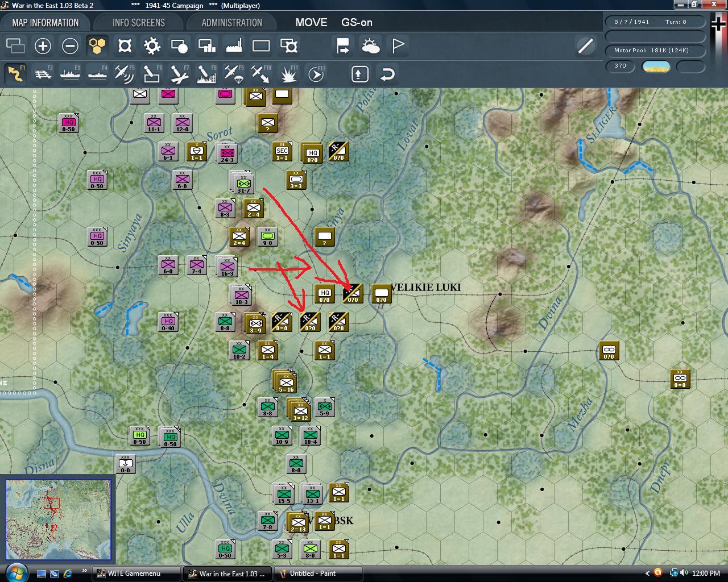
Task: Switch to Untitled - Paint in taskbar
Action: 317,573
